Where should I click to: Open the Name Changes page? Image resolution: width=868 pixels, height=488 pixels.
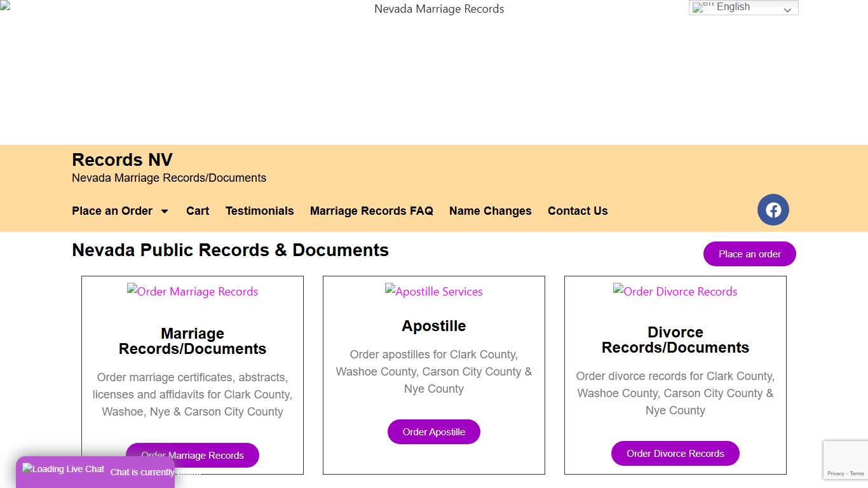click(490, 210)
